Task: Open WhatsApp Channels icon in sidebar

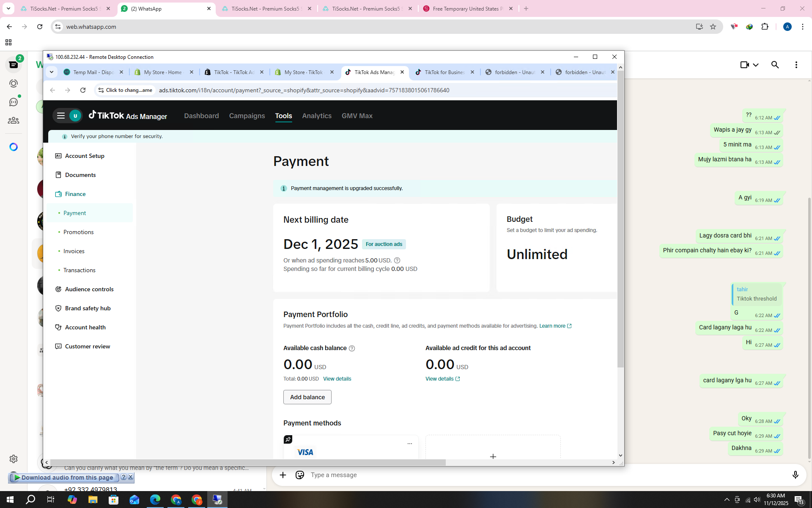Action: (x=14, y=102)
